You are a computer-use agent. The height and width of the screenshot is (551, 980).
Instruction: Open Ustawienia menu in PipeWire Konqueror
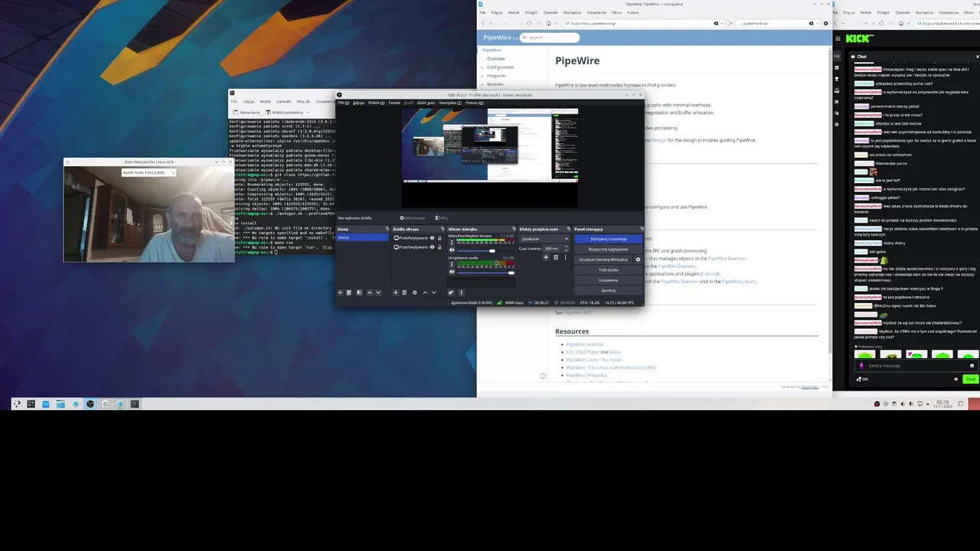pyautogui.click(x=596, y=12)
